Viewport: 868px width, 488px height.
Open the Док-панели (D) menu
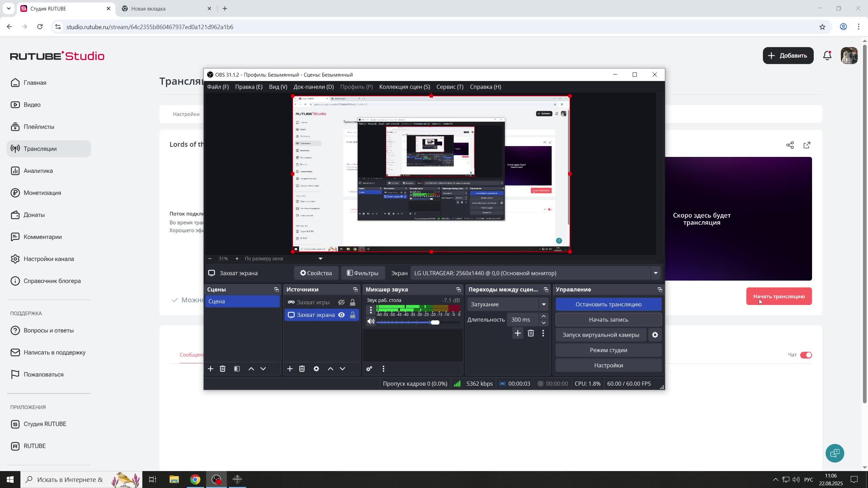pos(313,87)
